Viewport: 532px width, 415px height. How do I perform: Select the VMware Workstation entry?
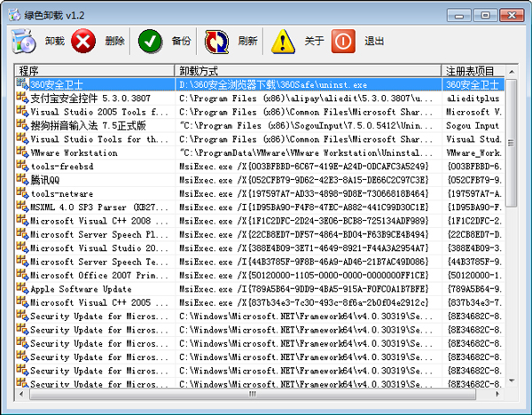(x=74, y=153)
